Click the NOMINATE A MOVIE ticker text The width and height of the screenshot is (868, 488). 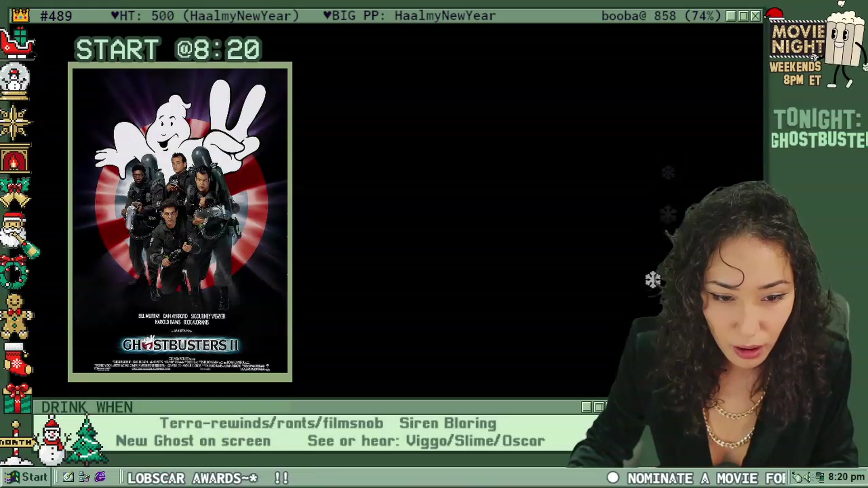click(x=706, y=478)
